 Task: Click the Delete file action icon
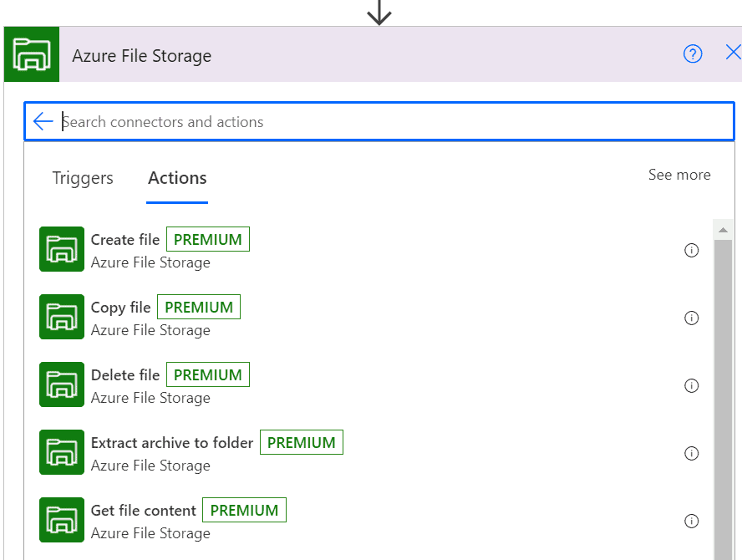click(62, 384)
